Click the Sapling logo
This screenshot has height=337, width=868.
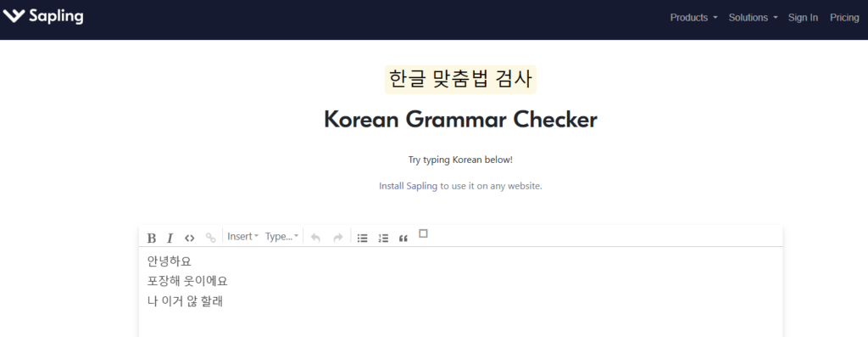point(43,17)
